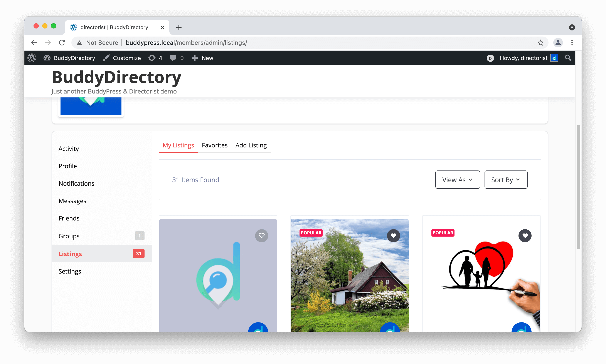Go to the Notifications section
606x364 pixels.
pos(76,183)
